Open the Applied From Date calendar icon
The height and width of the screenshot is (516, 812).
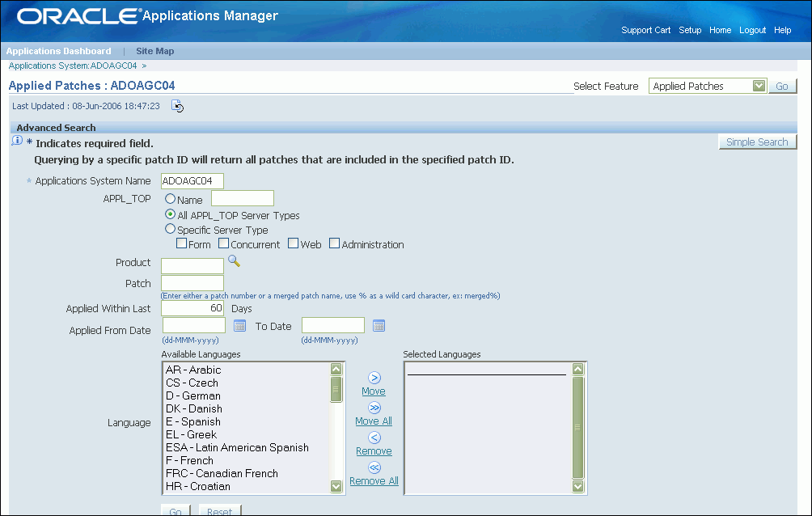pyautogui.click(x=239, y=326)
